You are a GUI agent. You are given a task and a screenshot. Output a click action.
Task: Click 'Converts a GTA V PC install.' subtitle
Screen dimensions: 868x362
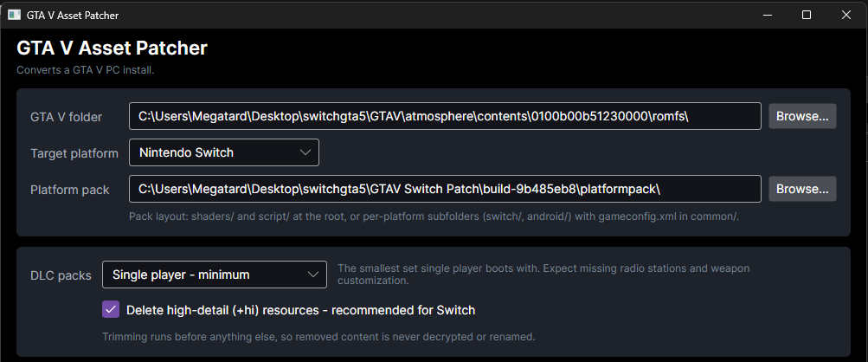click(x=86, y=70)
